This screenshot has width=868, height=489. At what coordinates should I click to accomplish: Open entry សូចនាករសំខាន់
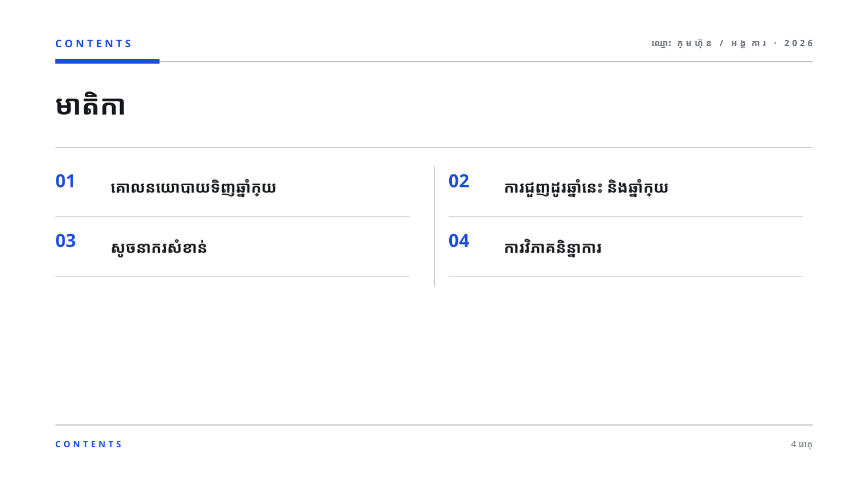coord(159,248)
